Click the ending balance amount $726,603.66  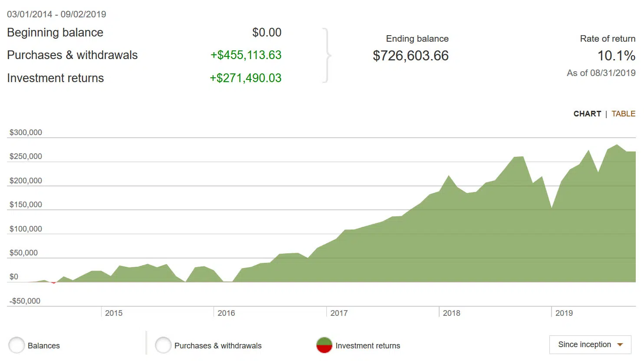411,56
